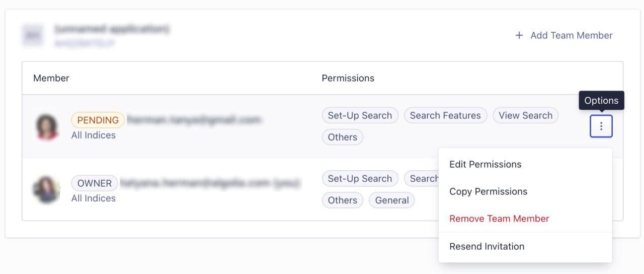This screenshot has width=644, height=274.
Task: Open the three-dot Options menu button
Action: point(601,126)
